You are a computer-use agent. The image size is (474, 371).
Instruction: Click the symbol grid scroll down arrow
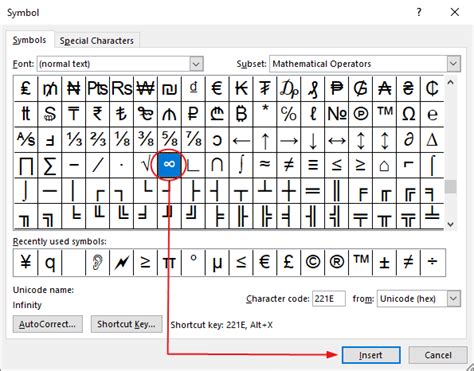point(450,224)
